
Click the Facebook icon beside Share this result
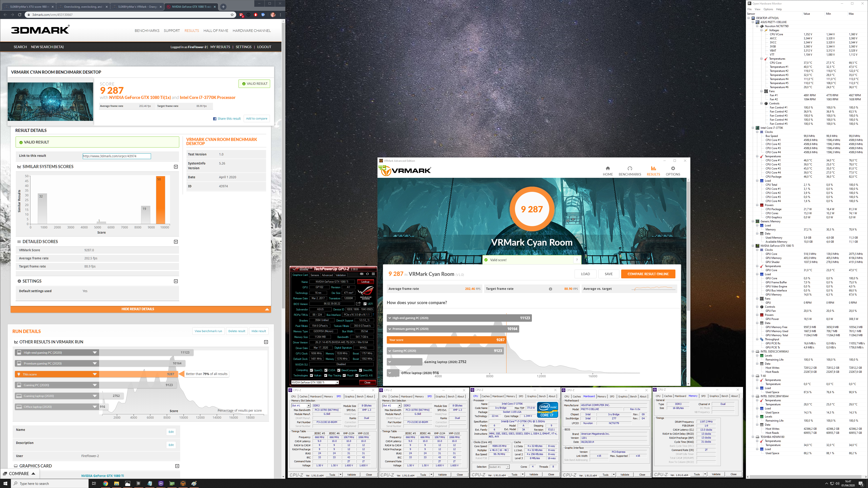(x=215, y=119)
